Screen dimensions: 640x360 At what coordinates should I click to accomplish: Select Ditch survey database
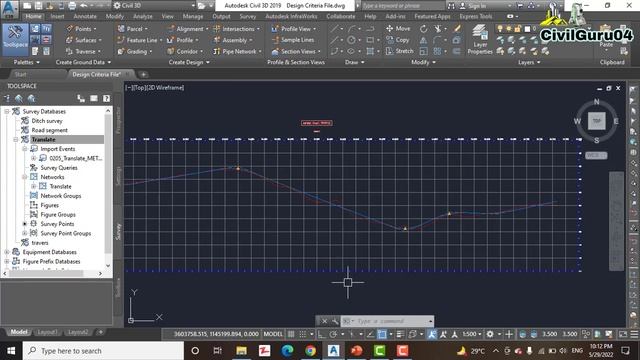point(47,121)
